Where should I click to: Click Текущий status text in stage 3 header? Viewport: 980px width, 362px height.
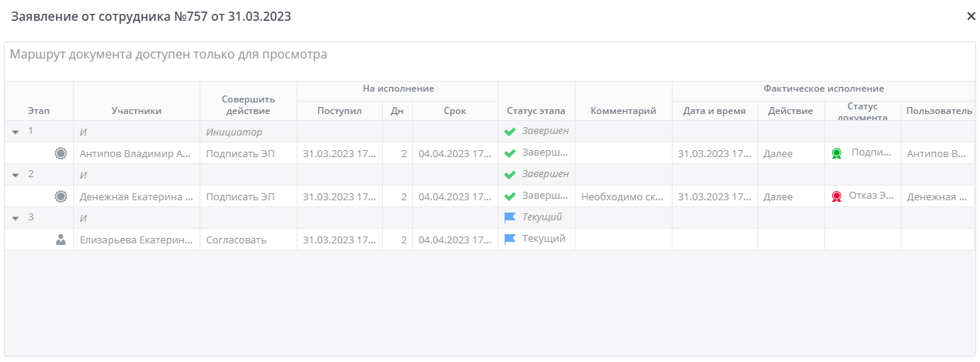542,217
